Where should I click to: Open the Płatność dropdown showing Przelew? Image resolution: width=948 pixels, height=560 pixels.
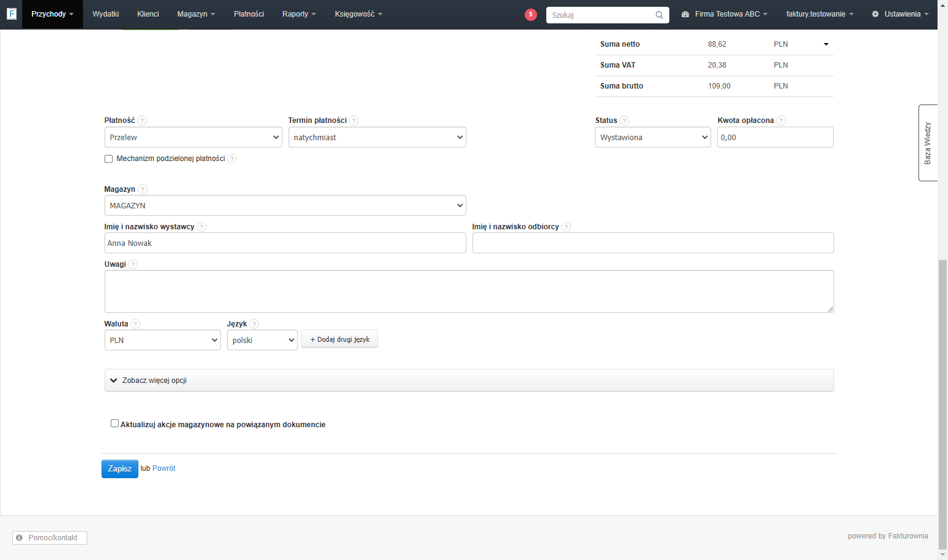(x=193, y=137)
